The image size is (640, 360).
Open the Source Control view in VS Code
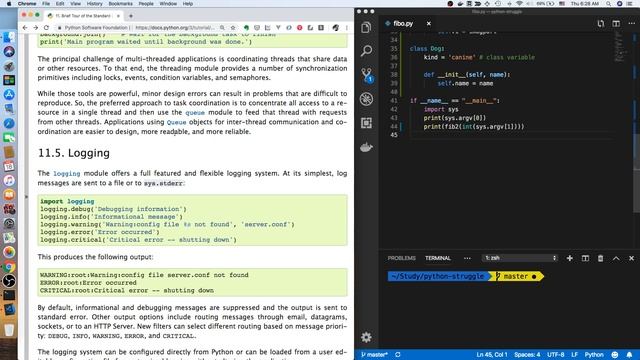[367, 75]
